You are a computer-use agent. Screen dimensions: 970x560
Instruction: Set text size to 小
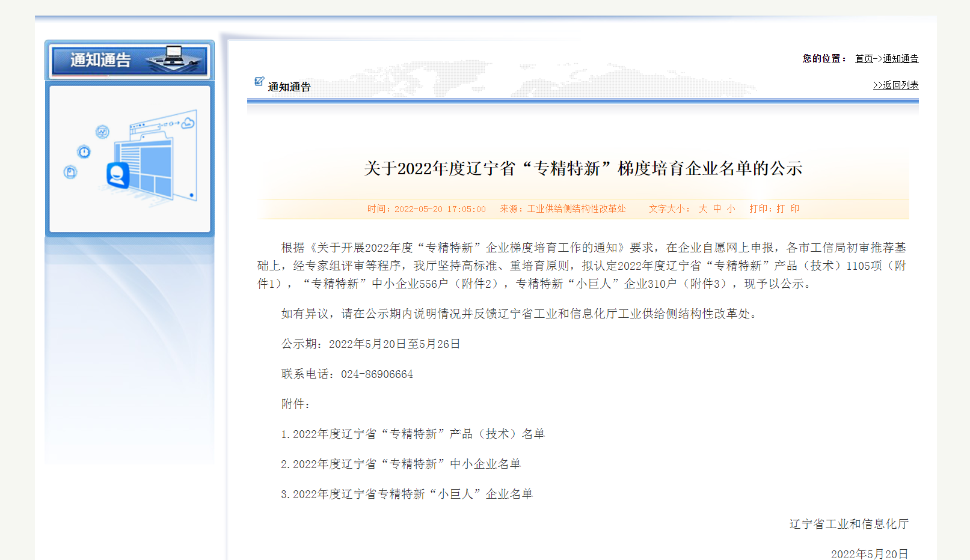click(x=731, y=209)
